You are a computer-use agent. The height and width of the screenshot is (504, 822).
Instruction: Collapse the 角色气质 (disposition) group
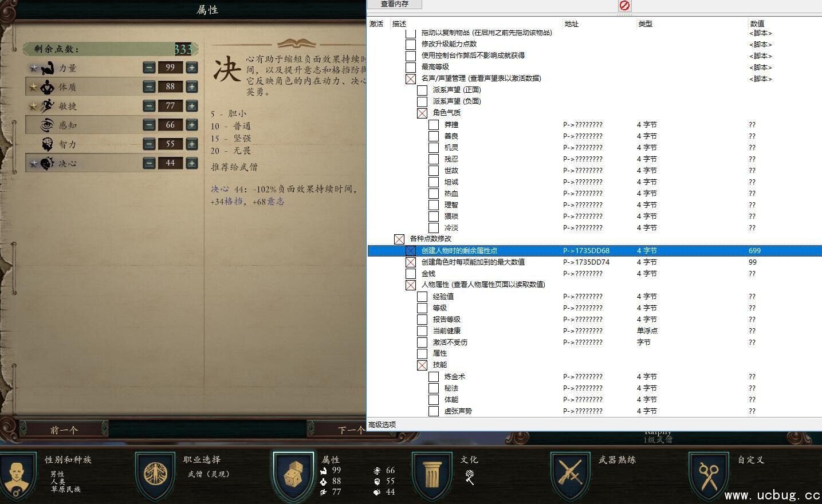422,113
